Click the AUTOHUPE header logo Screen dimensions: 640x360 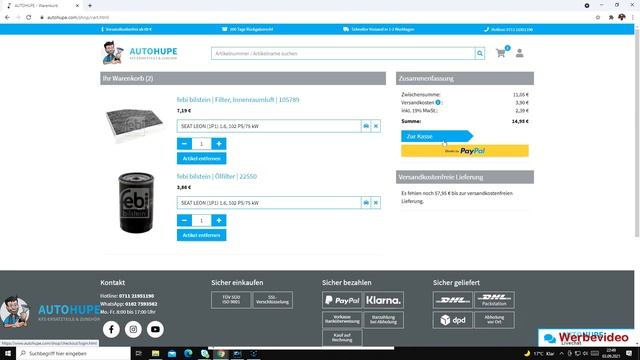click(x=140, y=53)
